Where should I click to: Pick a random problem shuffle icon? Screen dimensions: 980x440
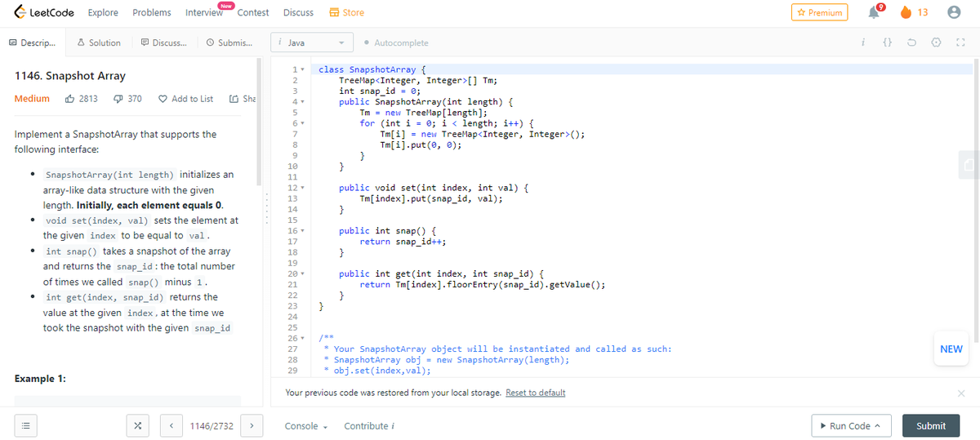[x=137, y=426]
